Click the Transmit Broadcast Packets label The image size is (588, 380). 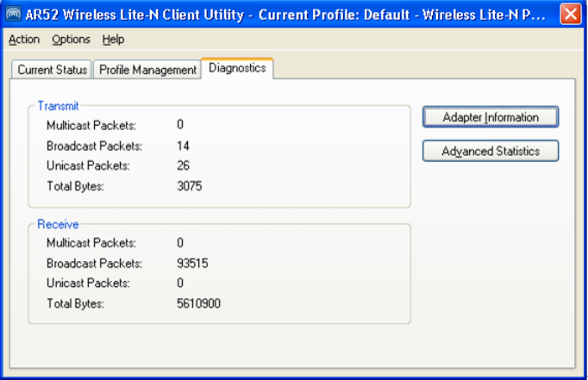pyautogui.click(x=95, y=146)
